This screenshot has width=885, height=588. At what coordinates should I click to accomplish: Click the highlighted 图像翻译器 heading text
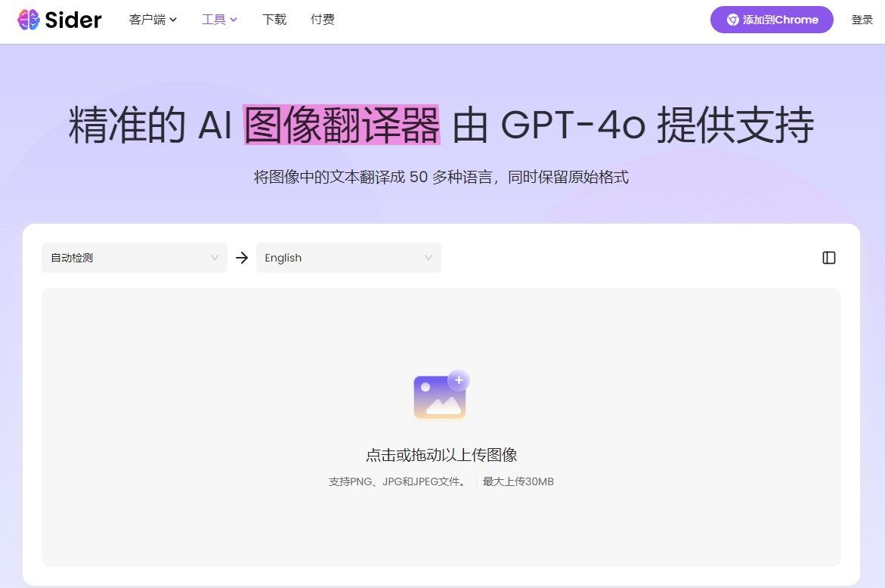[x=342, y=125]
